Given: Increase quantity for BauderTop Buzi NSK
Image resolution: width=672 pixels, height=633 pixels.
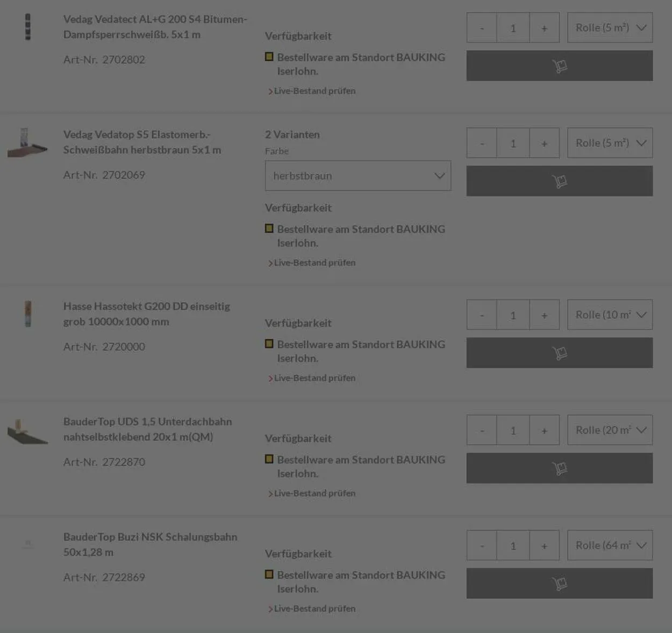Looking at the screenshot, I should click(544, 545).
